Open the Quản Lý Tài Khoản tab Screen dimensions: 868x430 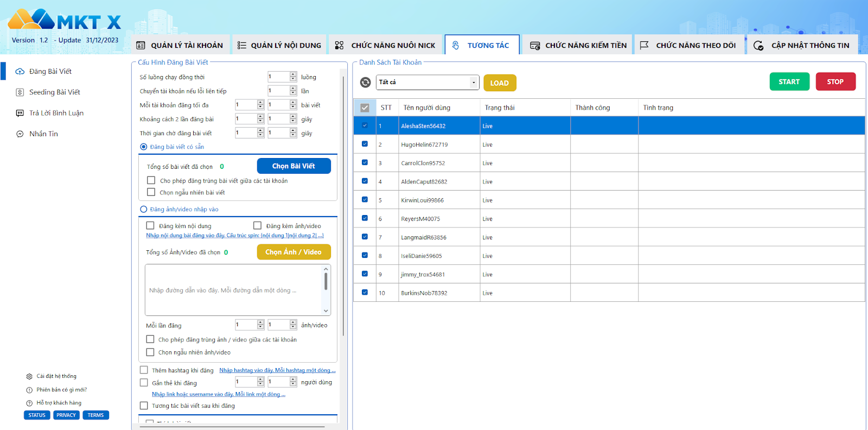pos(180,45)
